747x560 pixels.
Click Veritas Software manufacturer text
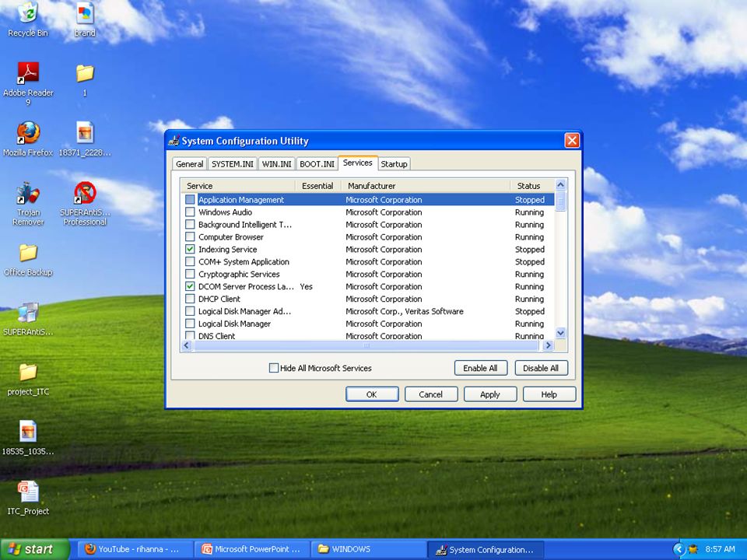click(x=433, y=311)
